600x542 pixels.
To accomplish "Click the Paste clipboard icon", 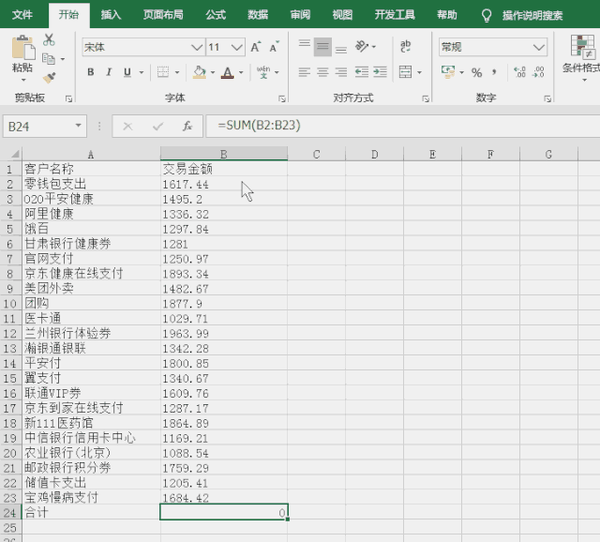I will 23,47.
